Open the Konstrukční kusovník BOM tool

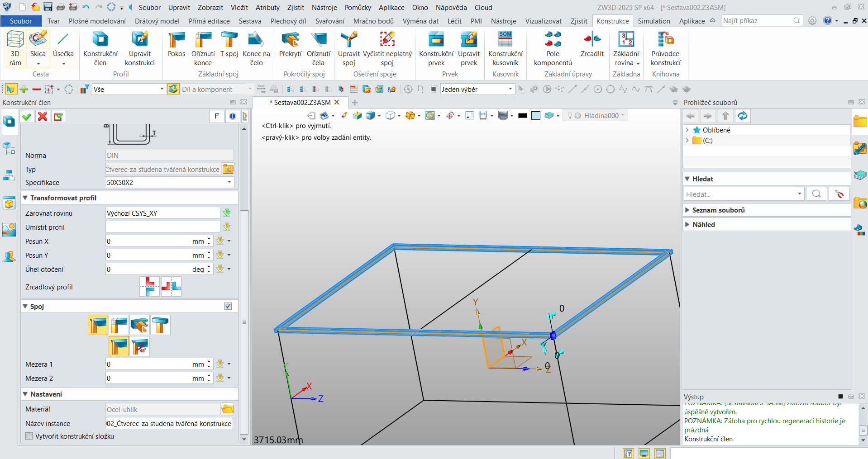point(506,48)
